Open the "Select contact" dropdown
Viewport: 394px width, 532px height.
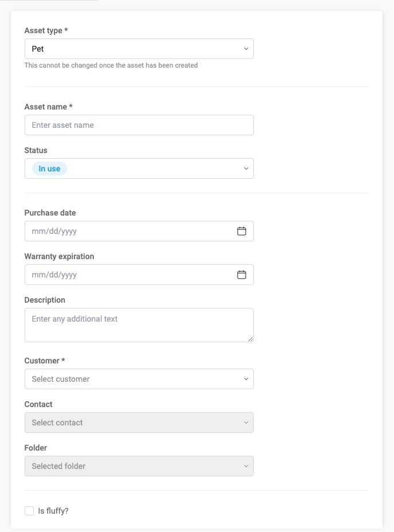click(139, 423)
